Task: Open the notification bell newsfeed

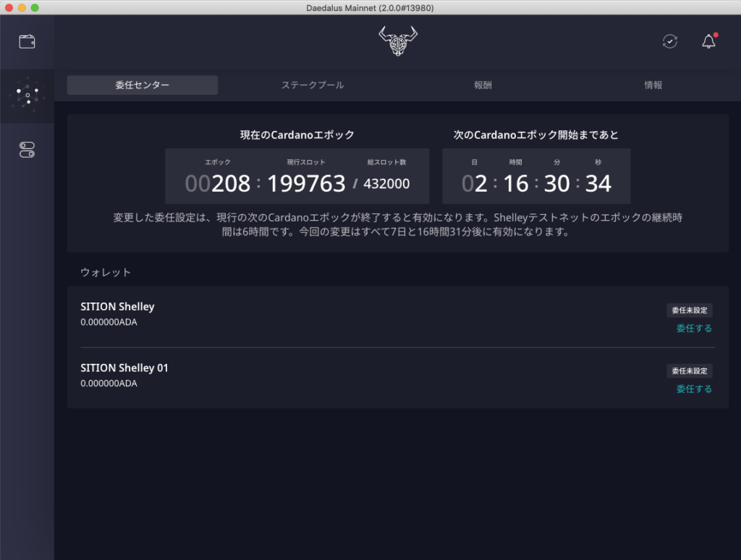Action: 708,41
